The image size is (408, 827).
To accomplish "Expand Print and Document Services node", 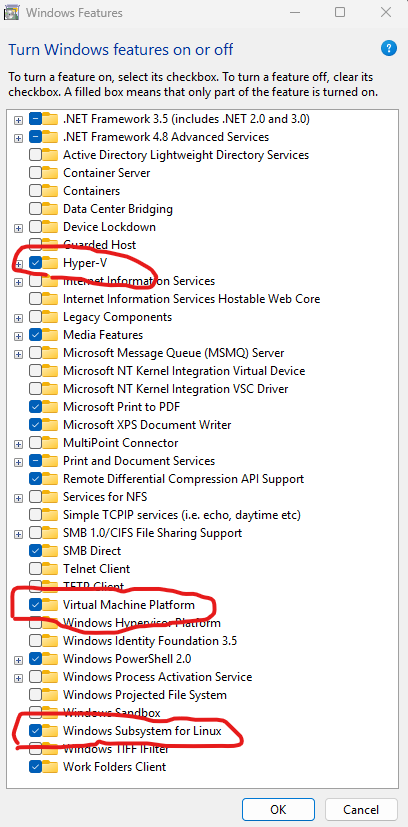I will pyautogui.click(x=18, y=461).
